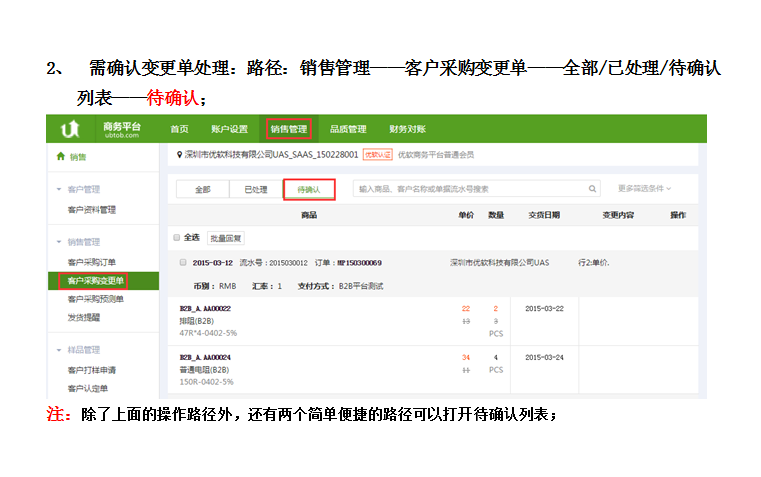Click the search magnifier icon
Image resolution: width=761 pixels, height=477 pixels.
pyautogui.click(x=593, y=188)
